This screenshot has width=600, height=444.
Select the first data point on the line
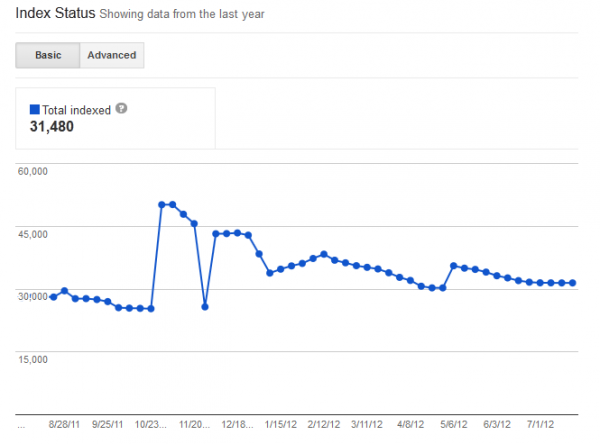(x=54, y=297)
